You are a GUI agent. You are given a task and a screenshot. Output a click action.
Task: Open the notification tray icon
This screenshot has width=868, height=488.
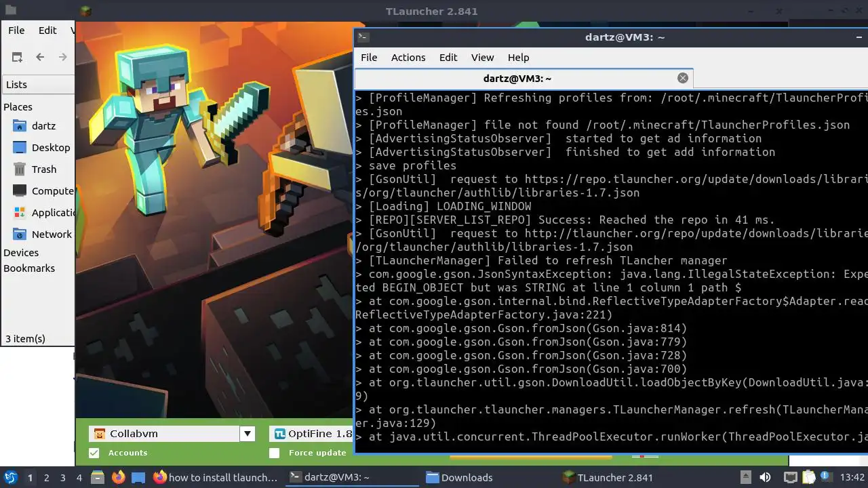pos(827,477)
